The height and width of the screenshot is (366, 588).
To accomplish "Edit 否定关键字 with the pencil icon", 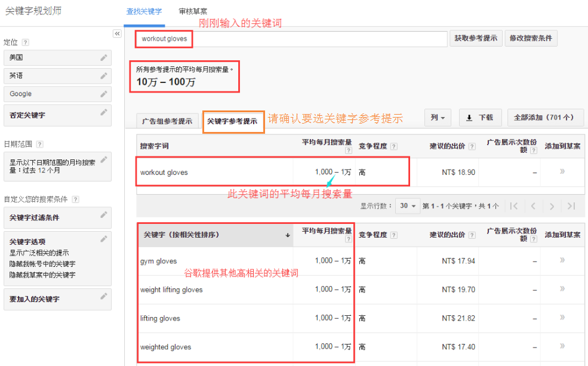I will pos(104,112).
